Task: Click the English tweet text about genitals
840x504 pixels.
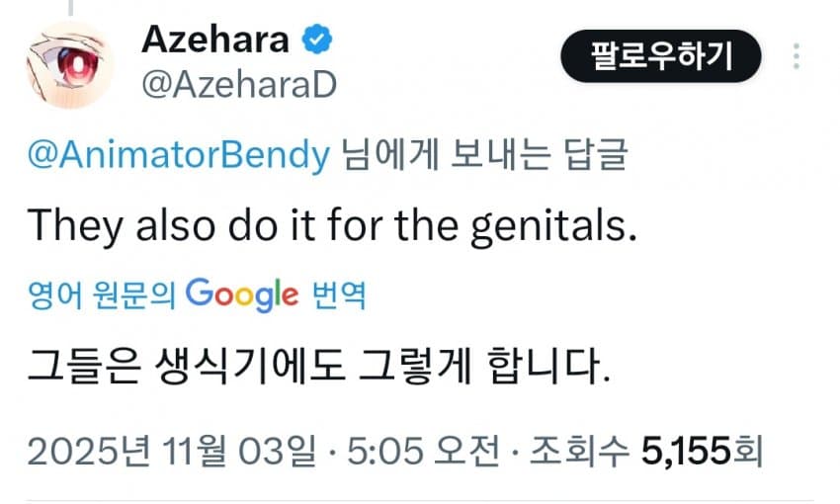Action: 327,225
